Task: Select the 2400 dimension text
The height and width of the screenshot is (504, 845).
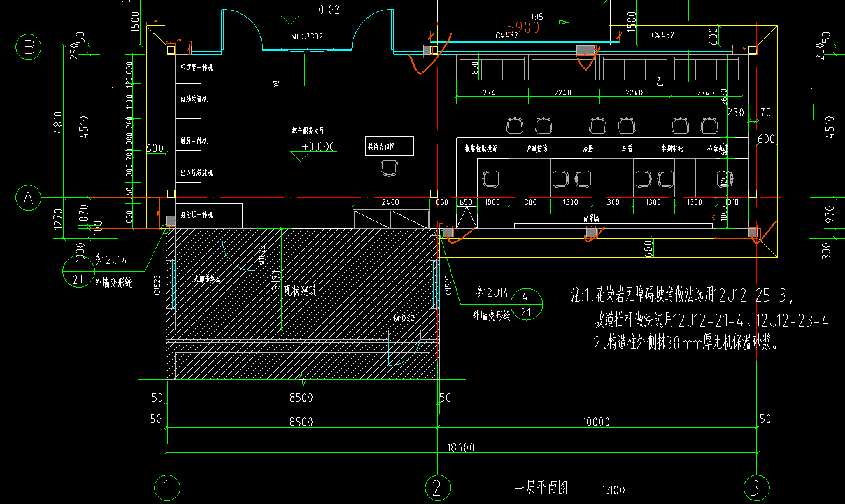Action: [x=390, y=202]
